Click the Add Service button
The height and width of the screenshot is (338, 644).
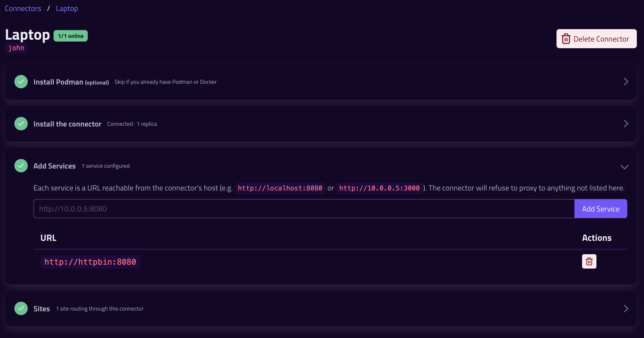pos(600,209)
